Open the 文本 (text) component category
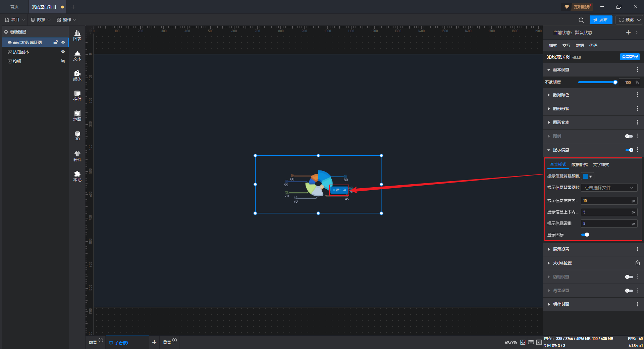The image size is (644, 349). (77, 55)
